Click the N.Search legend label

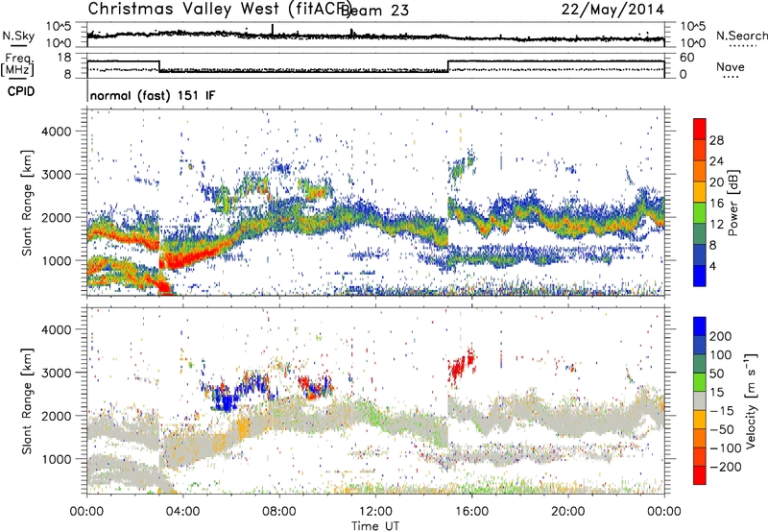[741, 36]
